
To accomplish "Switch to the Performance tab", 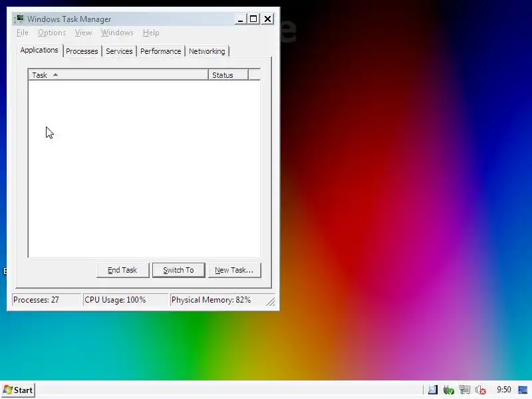I will point(160,51).
